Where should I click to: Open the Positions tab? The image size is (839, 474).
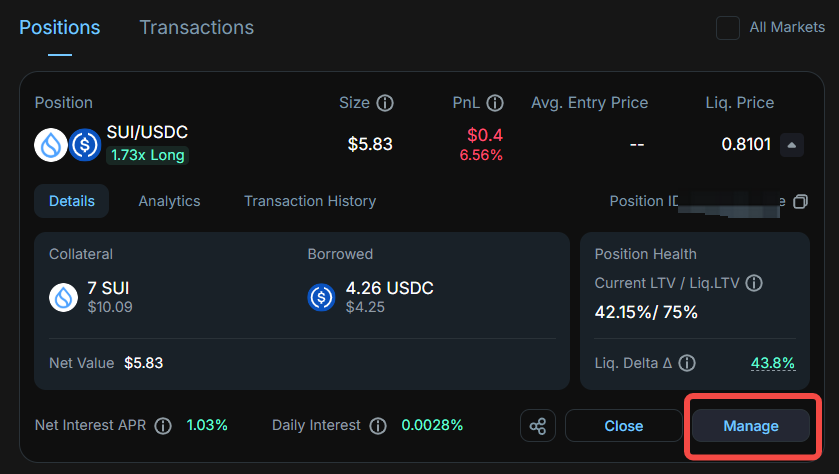[60, 27]
